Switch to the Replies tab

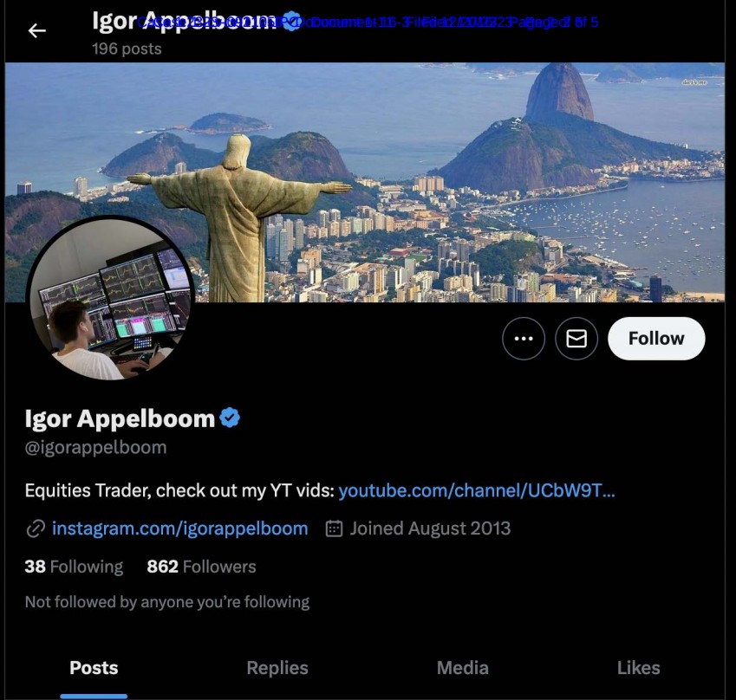click(x=277, y=668)
